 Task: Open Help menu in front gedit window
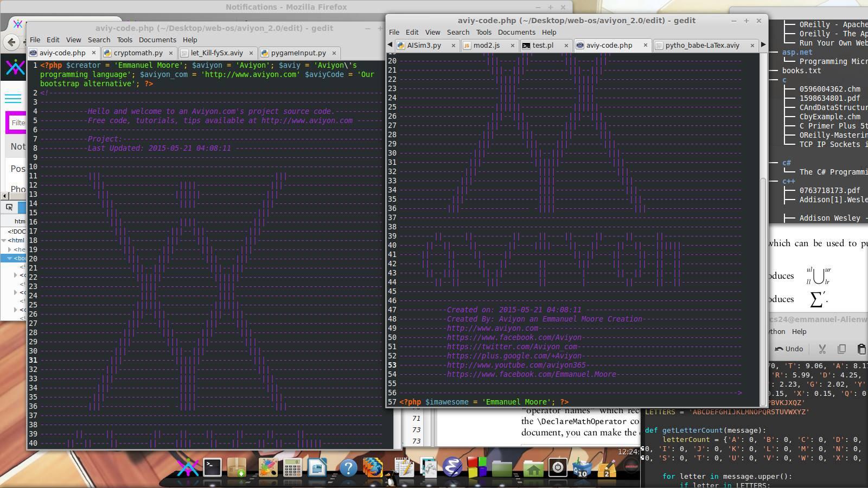pos(549,32)
